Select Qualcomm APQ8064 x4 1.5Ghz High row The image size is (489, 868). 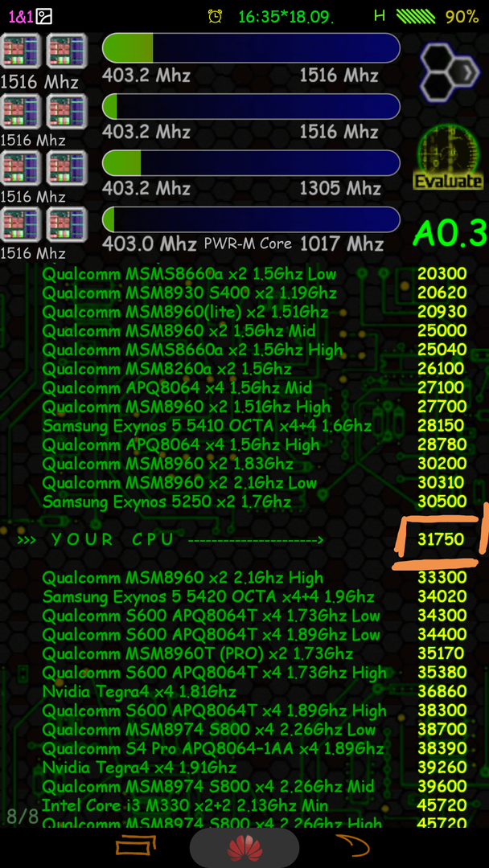[255, 444]
